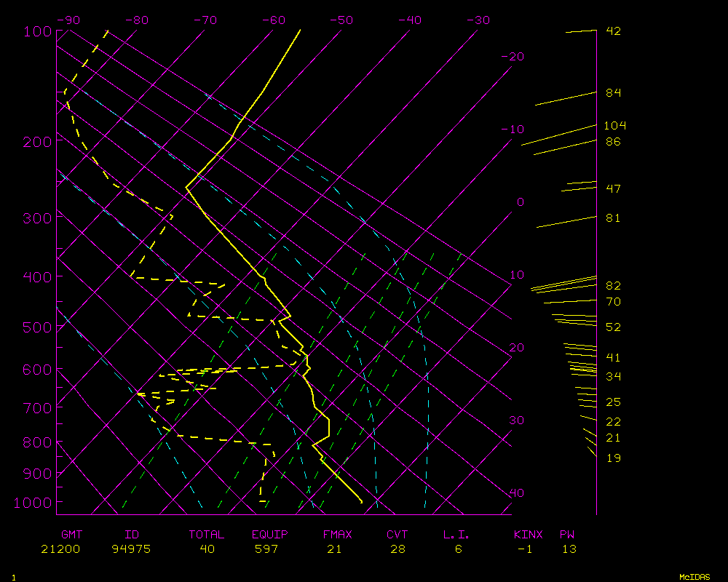Click the McIDAS label in bottom corner

695,576
